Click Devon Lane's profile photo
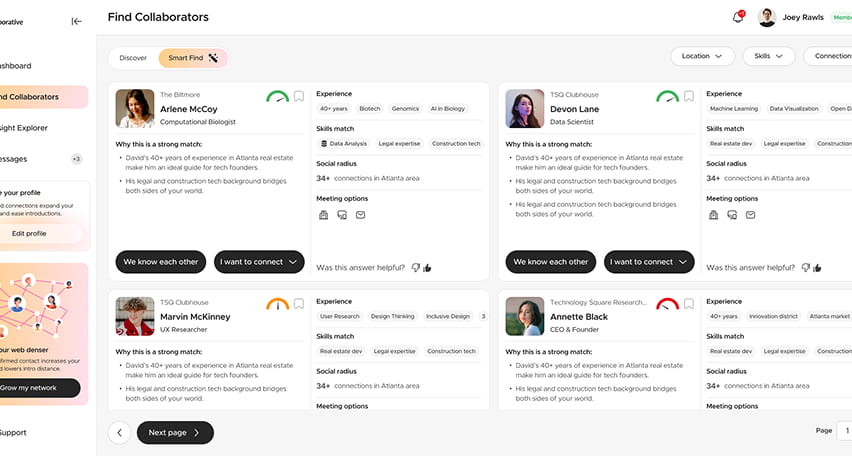This screenshot has height=456, width=852. click(x=525, y=109)
